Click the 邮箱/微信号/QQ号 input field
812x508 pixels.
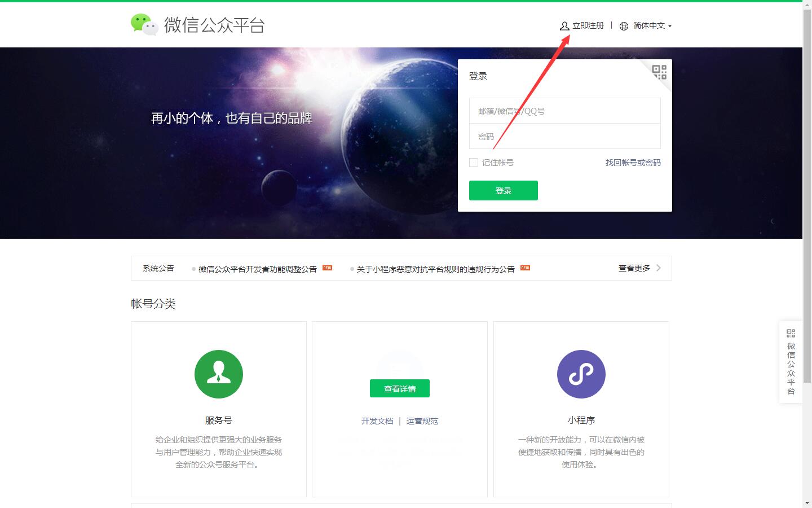click(x=564, y=111)
